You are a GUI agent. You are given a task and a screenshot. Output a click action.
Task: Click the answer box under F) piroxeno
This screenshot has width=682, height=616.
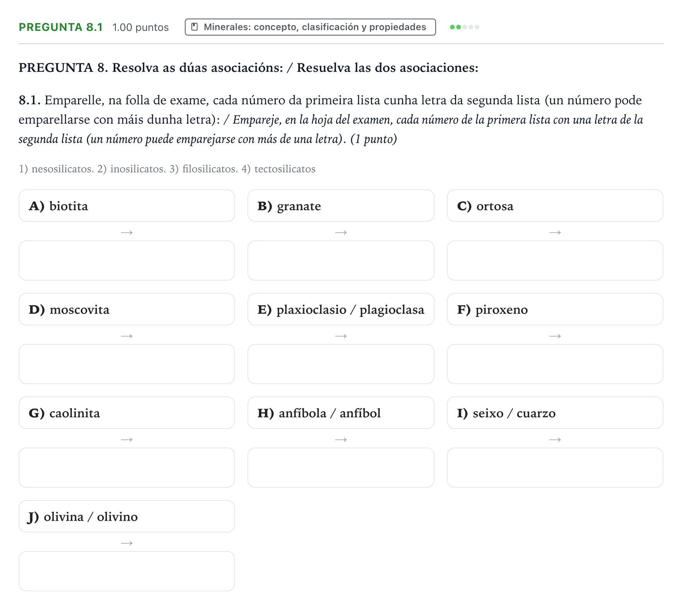coord(555,364)
